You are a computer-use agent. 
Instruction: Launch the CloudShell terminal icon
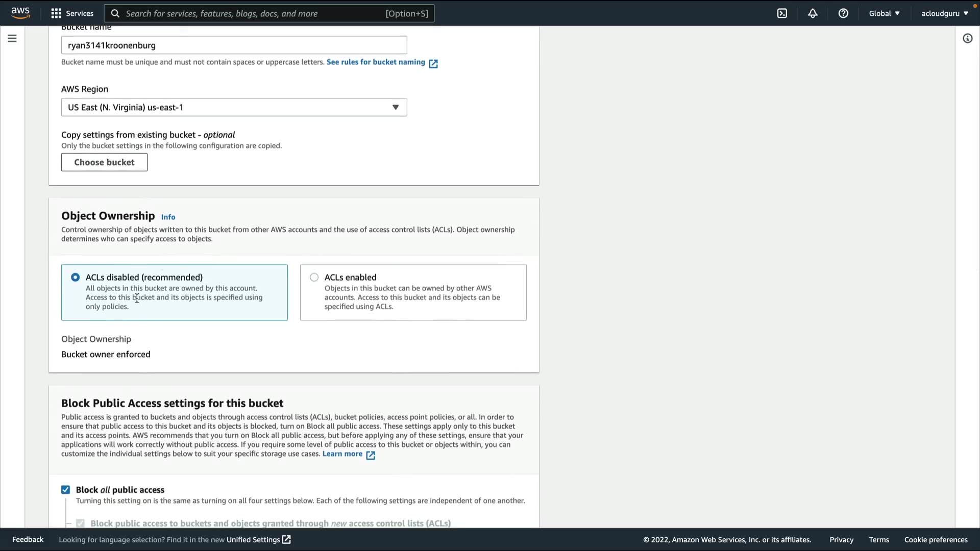click(782, 13)
